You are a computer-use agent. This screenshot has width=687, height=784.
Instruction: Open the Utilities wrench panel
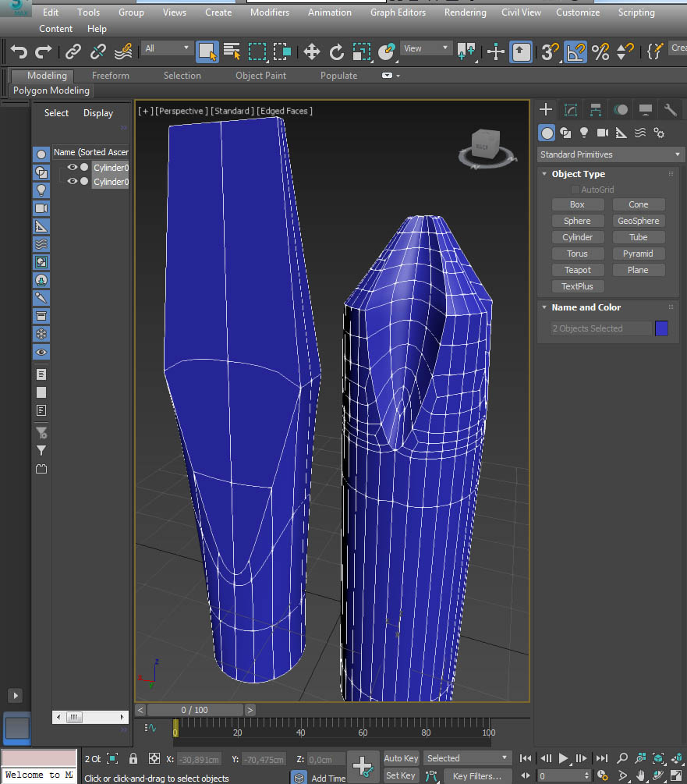(670, 109)
